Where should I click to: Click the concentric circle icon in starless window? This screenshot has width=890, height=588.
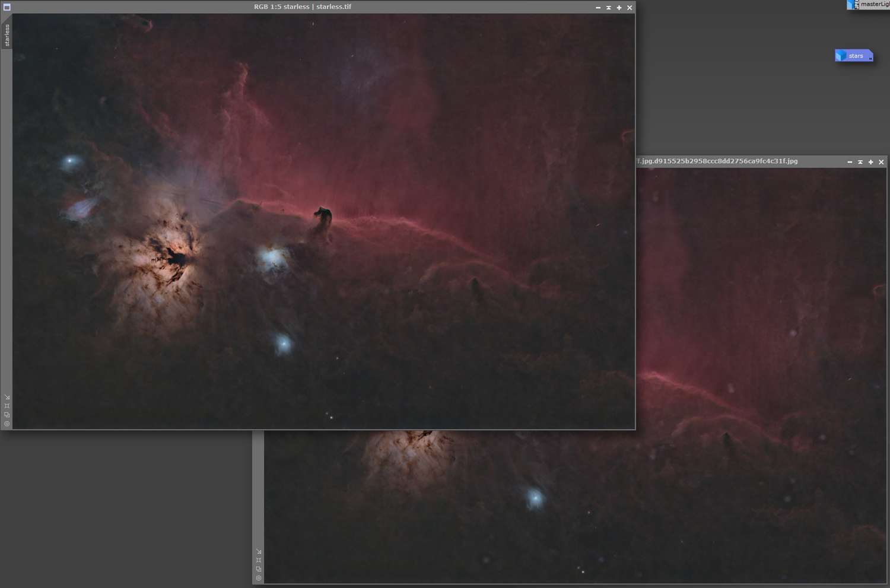point(7,424)
